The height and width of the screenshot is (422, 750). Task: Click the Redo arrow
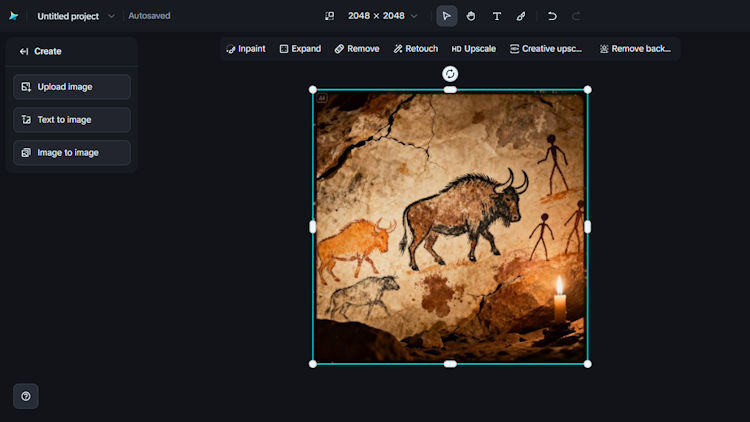tap(576, 16)
